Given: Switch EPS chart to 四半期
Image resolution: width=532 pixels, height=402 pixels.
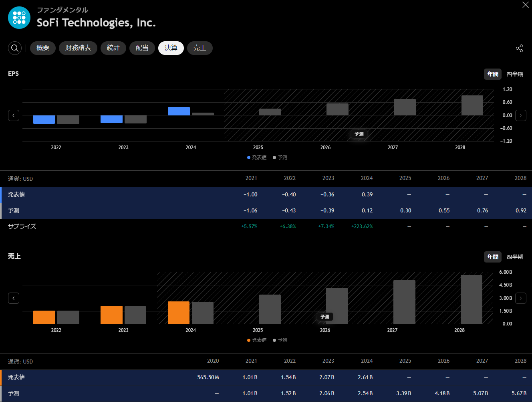Looking at the screenshot, I should click(x=515, y=74).
